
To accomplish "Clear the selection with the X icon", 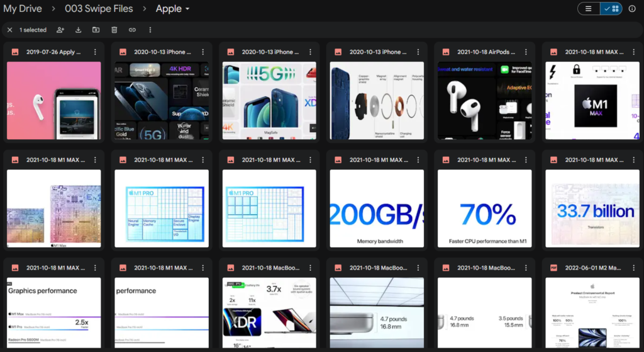I will pyautogui.click(x=9, y=30).
